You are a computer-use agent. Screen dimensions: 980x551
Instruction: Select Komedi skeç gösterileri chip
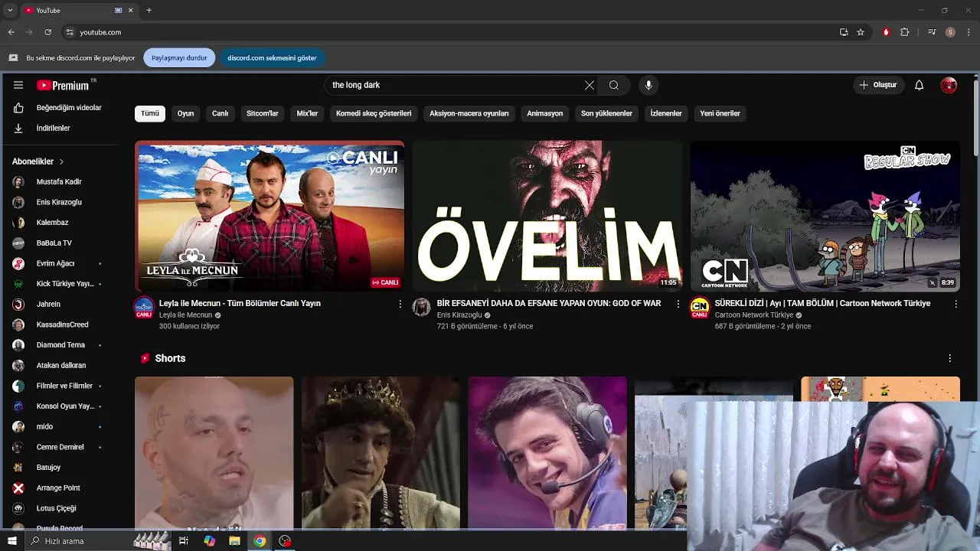[x=374, y=113]
